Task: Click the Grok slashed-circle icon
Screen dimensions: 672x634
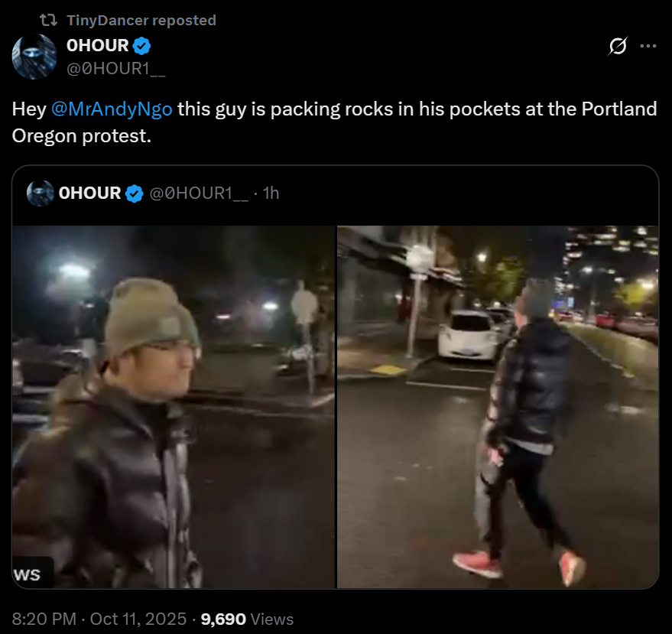Action: 618,46
